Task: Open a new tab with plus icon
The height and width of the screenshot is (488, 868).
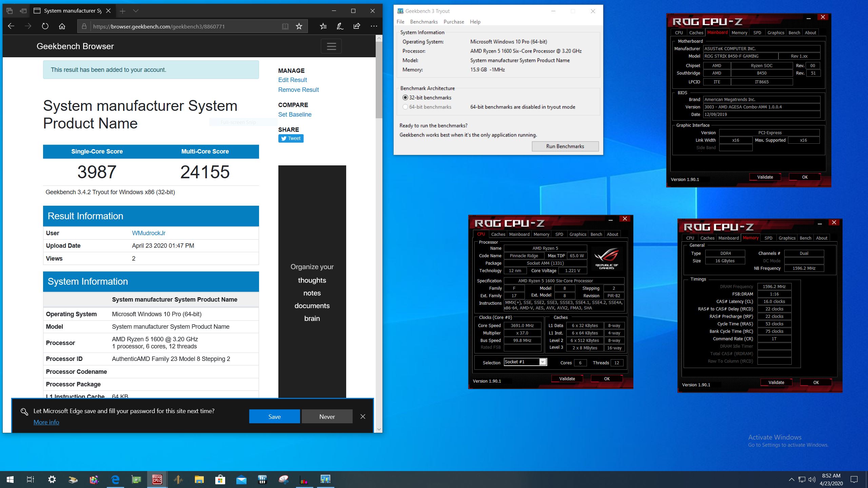Action: tap(122, 11)
